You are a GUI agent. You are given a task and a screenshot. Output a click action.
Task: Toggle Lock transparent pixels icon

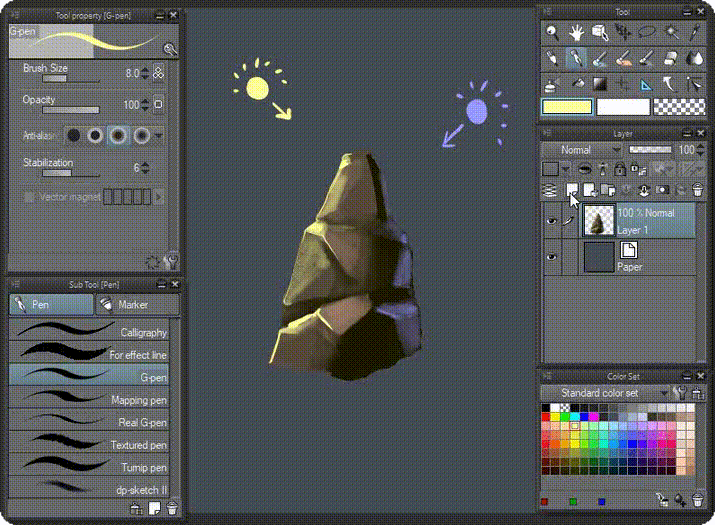coord(638,170)
